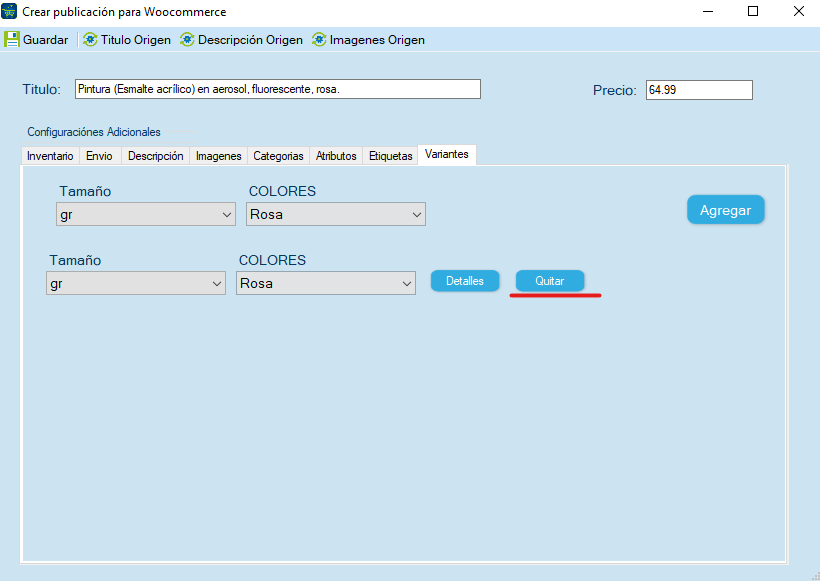Click the Descripción Origen gear icon
The width and height of the screenshot is (820, 581).
(187, 40)
